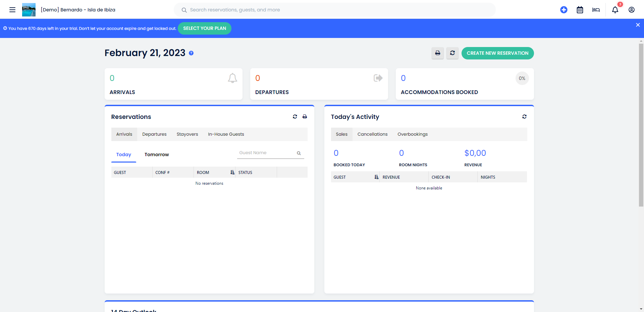Open the In-House Guests tab
Viewport: 644px width, 312px height.
pyautogui.click(x=226, y=134)
